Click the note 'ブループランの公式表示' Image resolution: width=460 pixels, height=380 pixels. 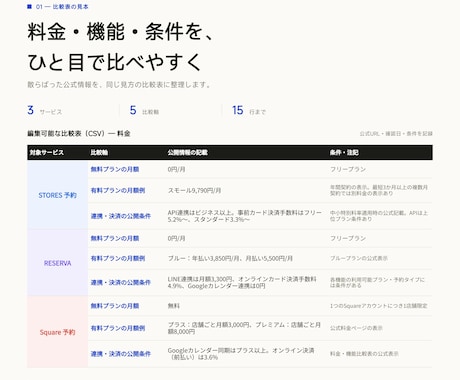click(x=359, y=258)
